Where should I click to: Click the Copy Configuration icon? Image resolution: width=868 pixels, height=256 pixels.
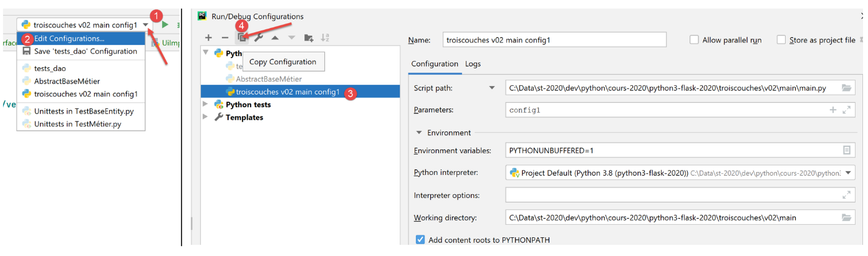pyautogui.click(x=243, y=38)
